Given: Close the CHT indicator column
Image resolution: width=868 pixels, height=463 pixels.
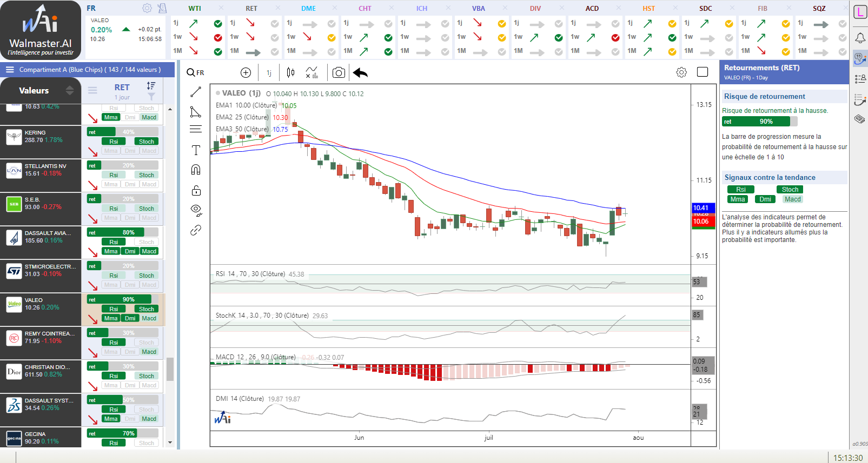Looking at the screenshot, I should click(392, 8).
